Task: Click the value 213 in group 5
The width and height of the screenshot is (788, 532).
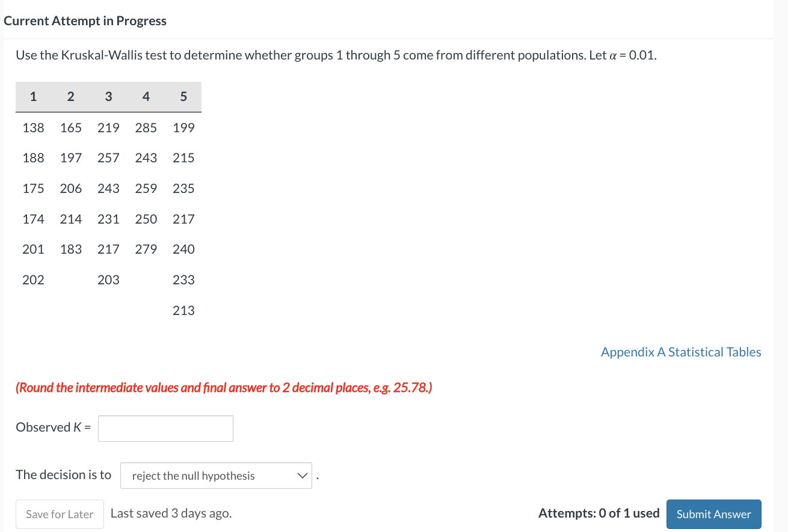Action: (x=183, y=310)
